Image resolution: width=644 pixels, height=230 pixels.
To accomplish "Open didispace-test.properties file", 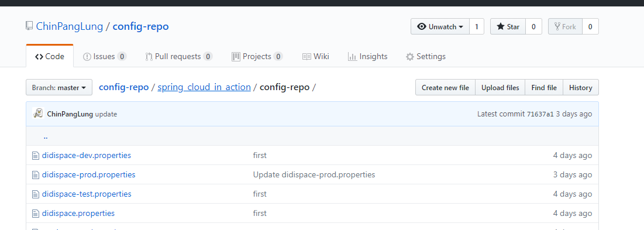I will click(87, 194).
